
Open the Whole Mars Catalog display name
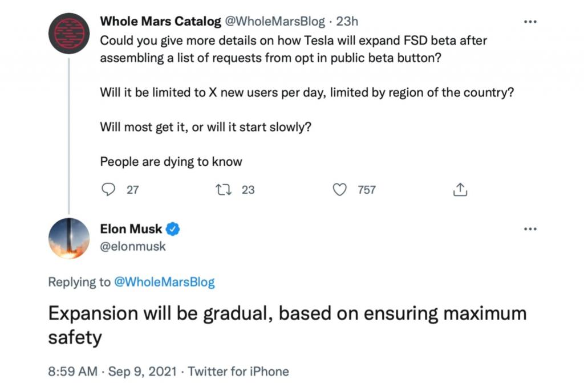point(160,22)
